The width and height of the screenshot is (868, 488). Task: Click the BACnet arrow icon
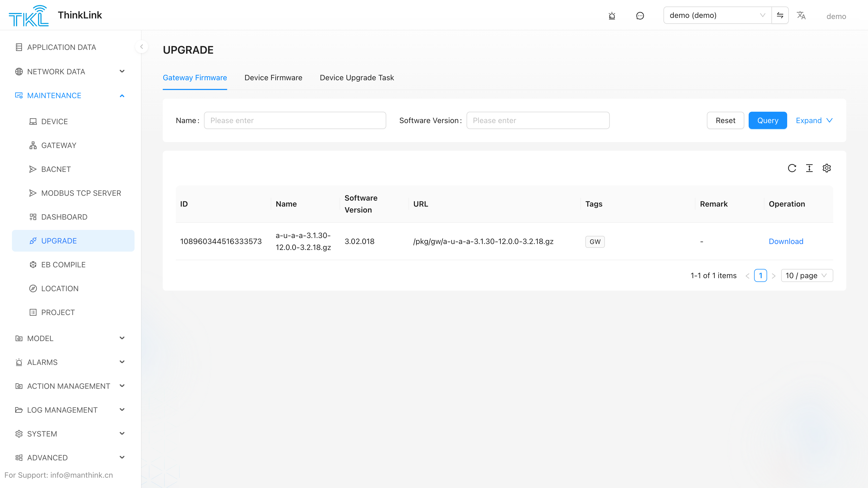pos(33,169)
